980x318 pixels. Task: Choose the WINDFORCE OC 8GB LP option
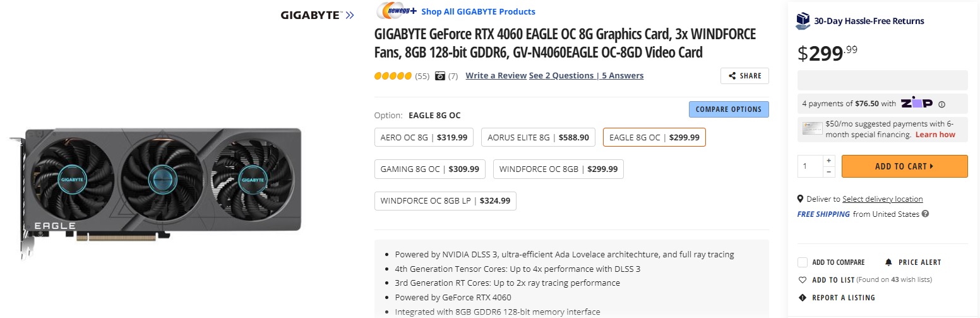click(x=446, y=202)
